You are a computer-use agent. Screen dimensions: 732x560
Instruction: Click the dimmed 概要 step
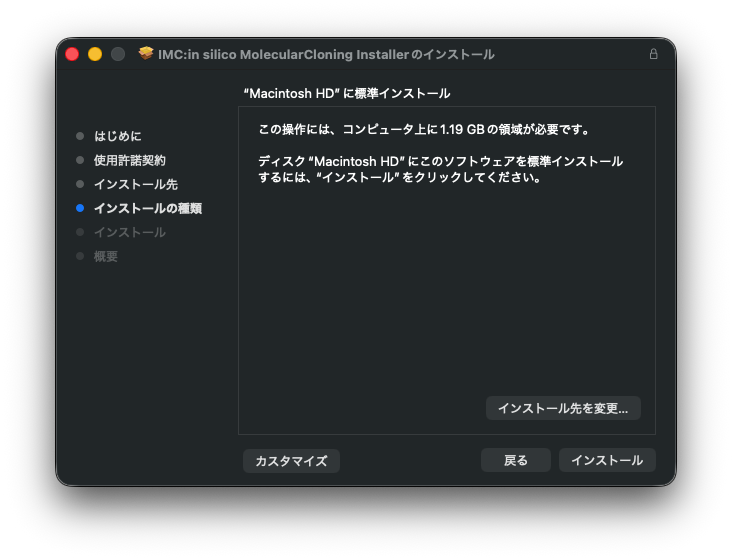click(x=106, y=256)
